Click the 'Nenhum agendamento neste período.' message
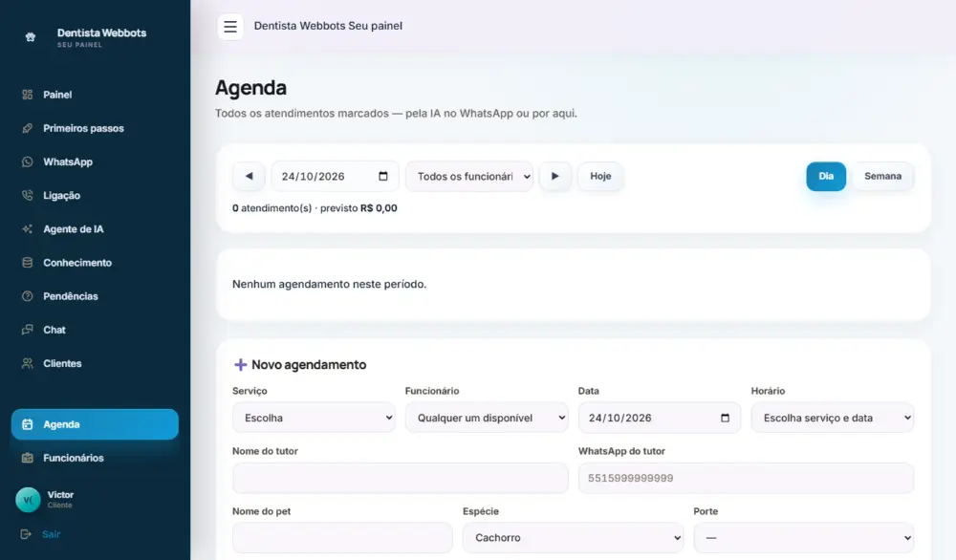This screenshot has width=956, height=560. click(x=329, y=284)
